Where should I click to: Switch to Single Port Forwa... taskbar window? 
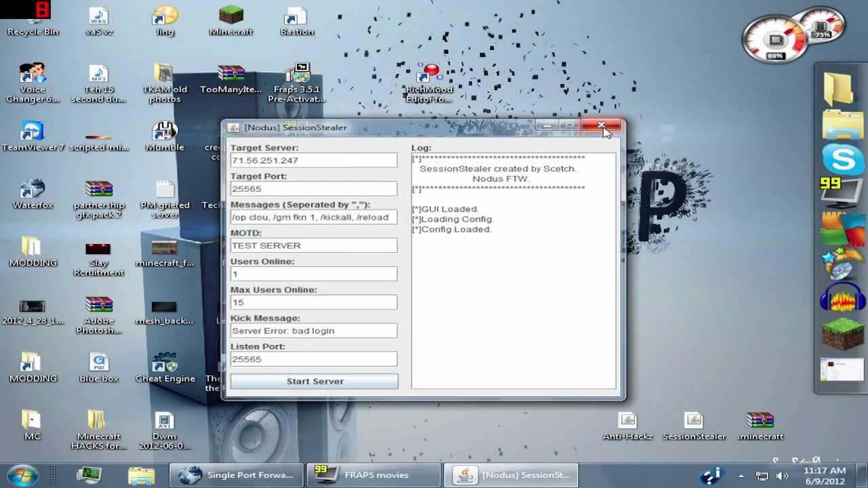click(x=237, y=475)
